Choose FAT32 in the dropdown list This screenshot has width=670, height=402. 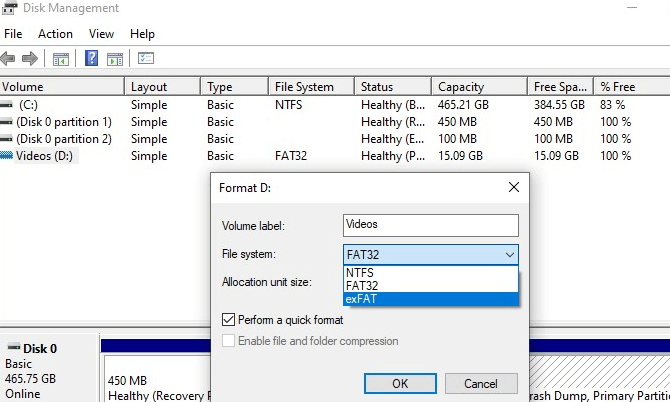431,286
